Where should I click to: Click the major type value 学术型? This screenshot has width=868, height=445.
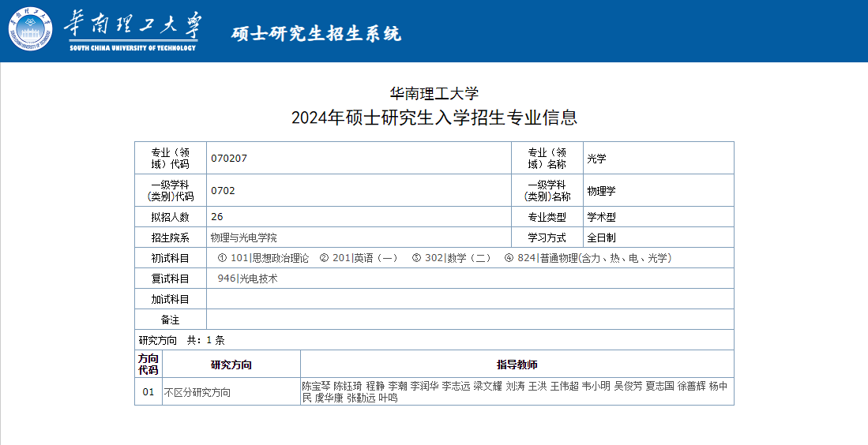point(601,217)
